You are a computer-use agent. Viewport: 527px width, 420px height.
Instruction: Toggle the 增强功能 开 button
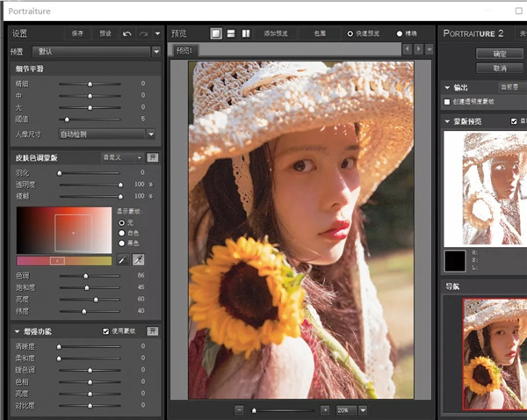coord(152,331)
